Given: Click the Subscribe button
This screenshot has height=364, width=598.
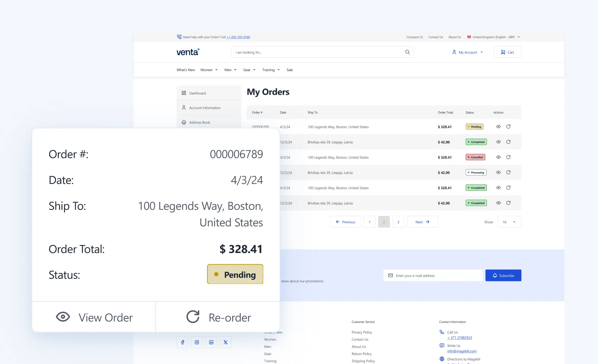Looking at the screenshot, I should click(503, 275).
